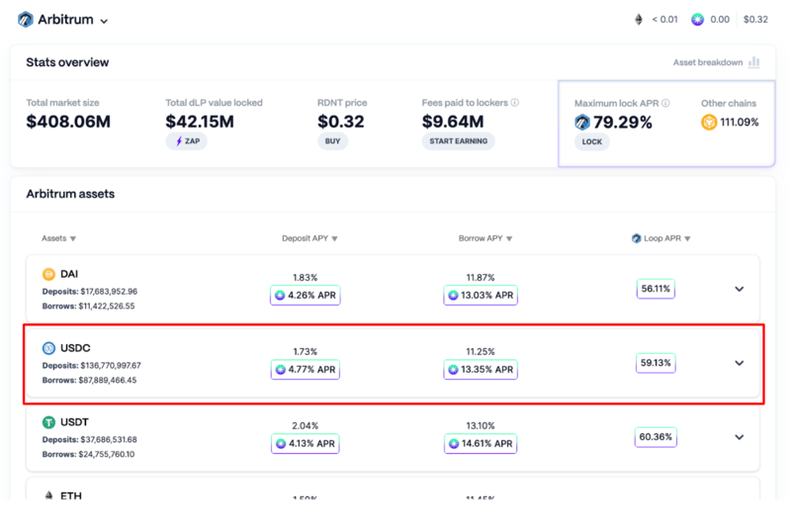This screenshot has width=791, height=532.
Task: Open the Asset breakdown chart icon
Action: point(754,62)
